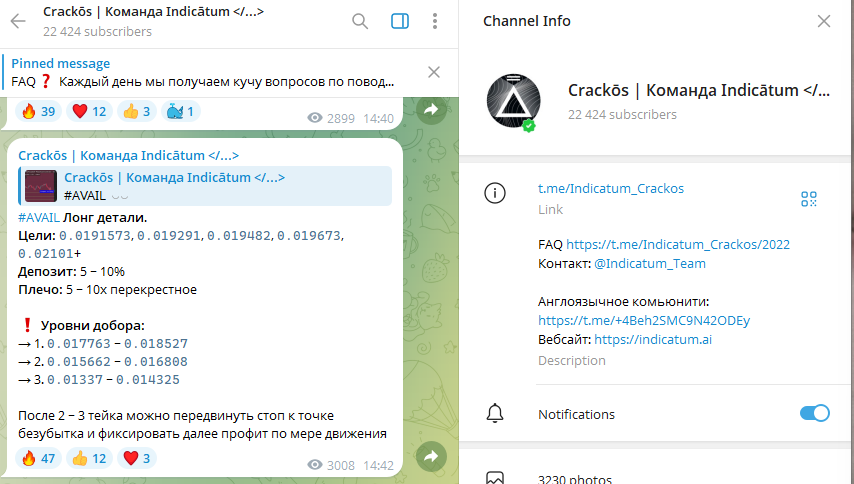
Task: Click the whale reaction with 1
Action: click(180, 111)
